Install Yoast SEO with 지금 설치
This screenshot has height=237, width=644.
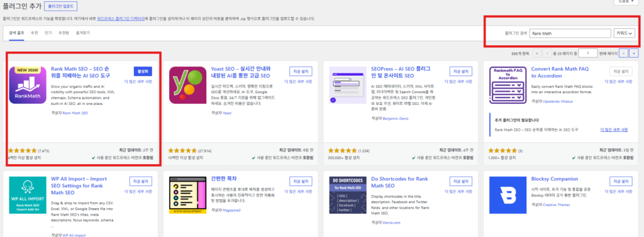[x=301, y=71]
